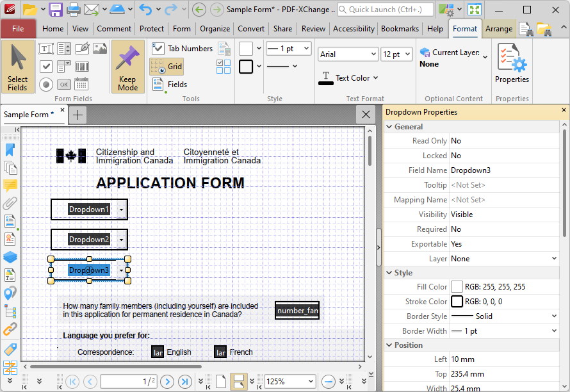Toggle Keep Mode pin
The height and width of the screenshot is (392, 570).
(x=127, y=67)
